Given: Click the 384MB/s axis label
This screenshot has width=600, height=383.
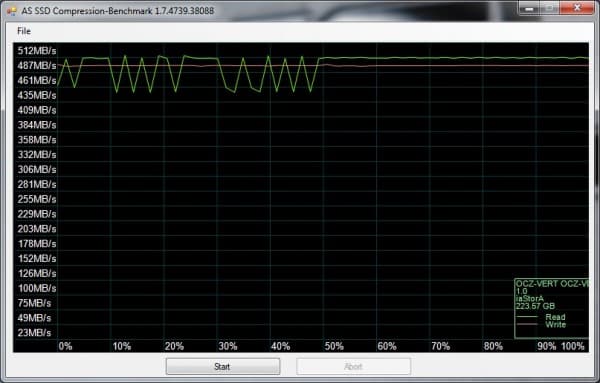Looking at the screenshot, I should click(x=37, y=125).
